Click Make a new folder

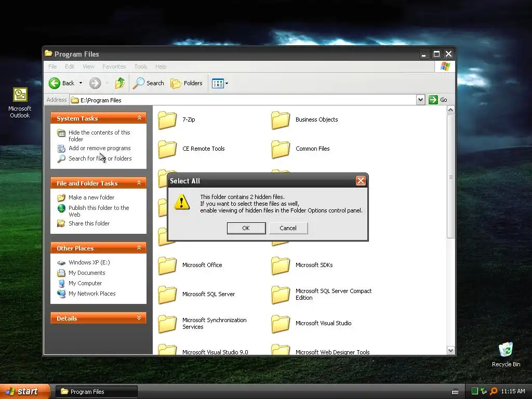pos(91,197)
